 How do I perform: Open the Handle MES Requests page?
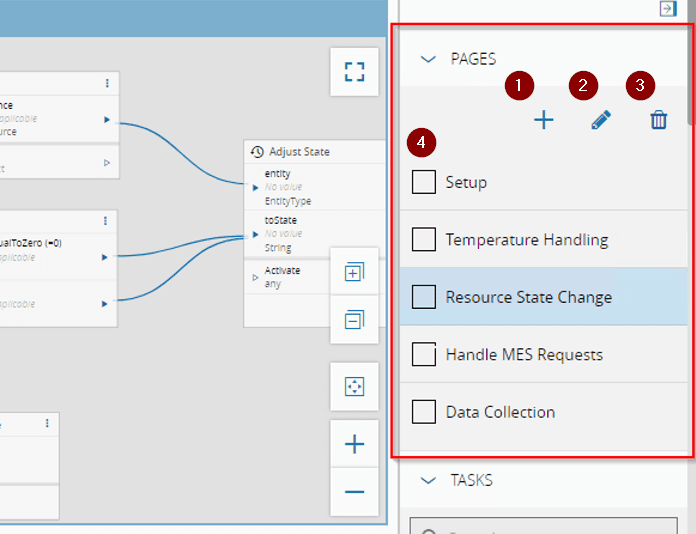point(526,355)
